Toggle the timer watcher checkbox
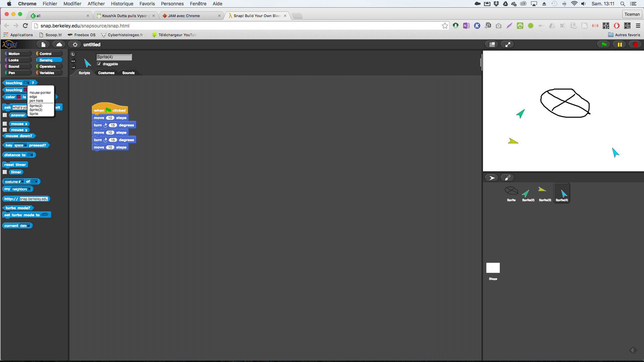The image size is (644, 362). (5, 172)
